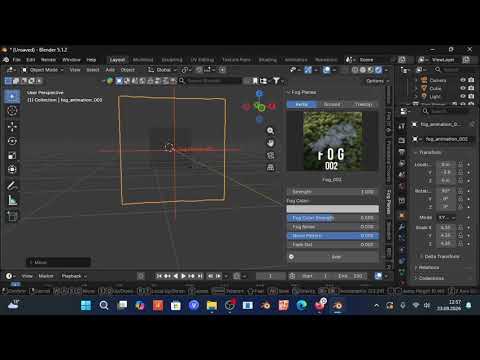
Task: Open the Render menu
Action: (48, 60)
